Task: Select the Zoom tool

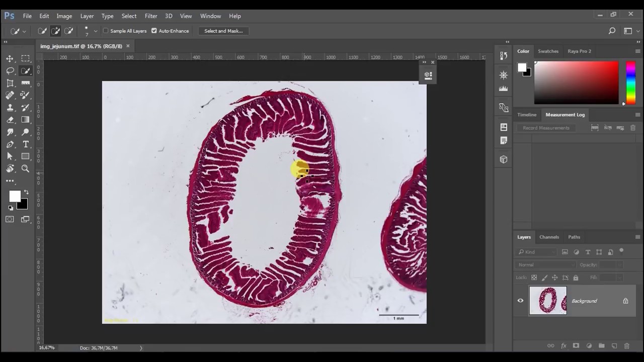Action: point(26,169)
